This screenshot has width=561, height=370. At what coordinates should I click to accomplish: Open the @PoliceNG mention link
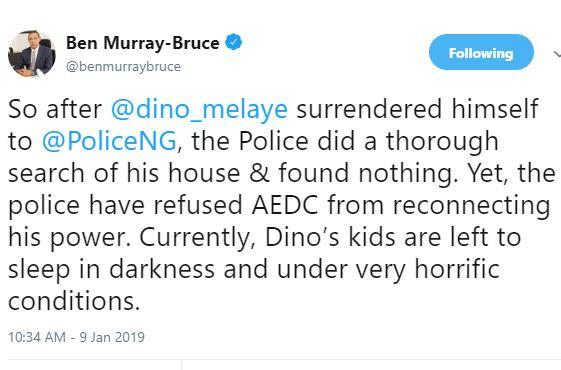(x=109, y=141)
